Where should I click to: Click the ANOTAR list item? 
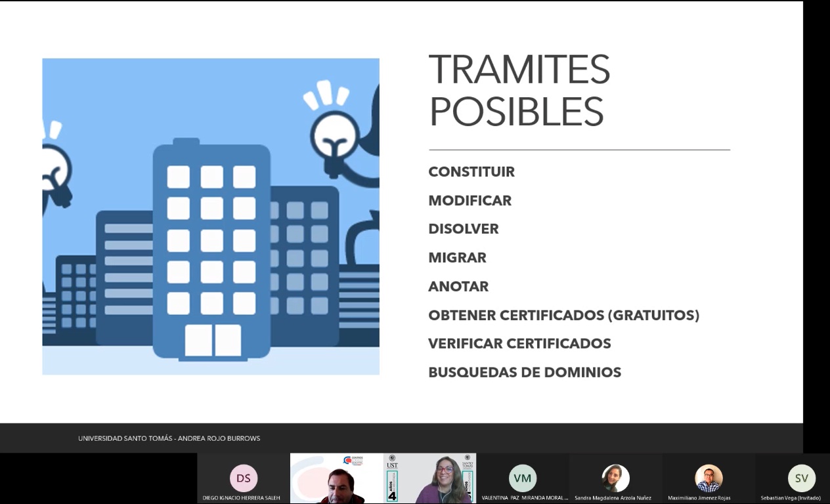pyautogui.click(x=458, y=287)
